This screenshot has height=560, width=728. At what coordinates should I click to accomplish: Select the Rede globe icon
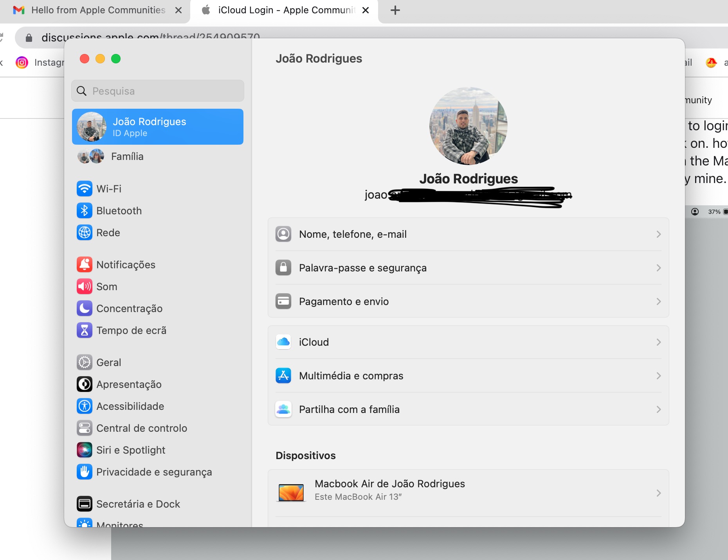(x=85, y=233)
